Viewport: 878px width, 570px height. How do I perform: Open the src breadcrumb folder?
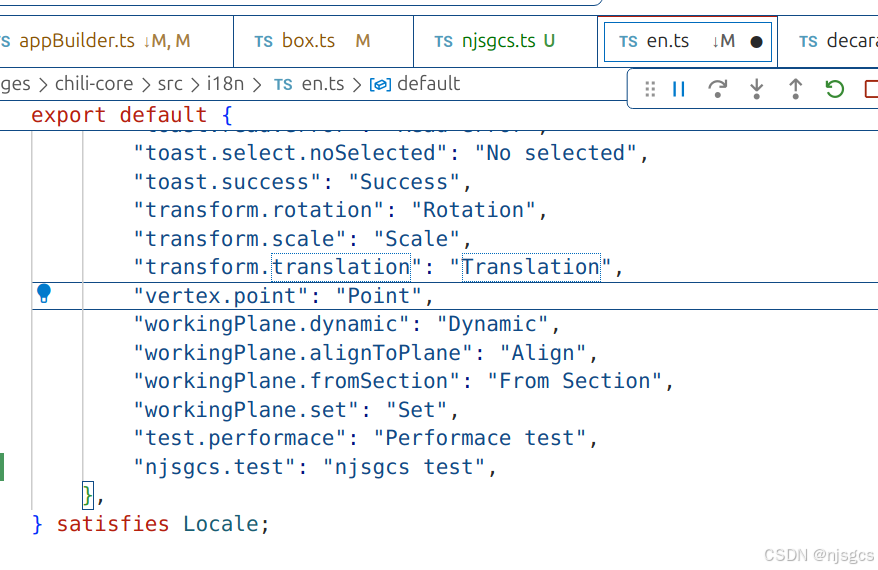(x=170, y=84)
